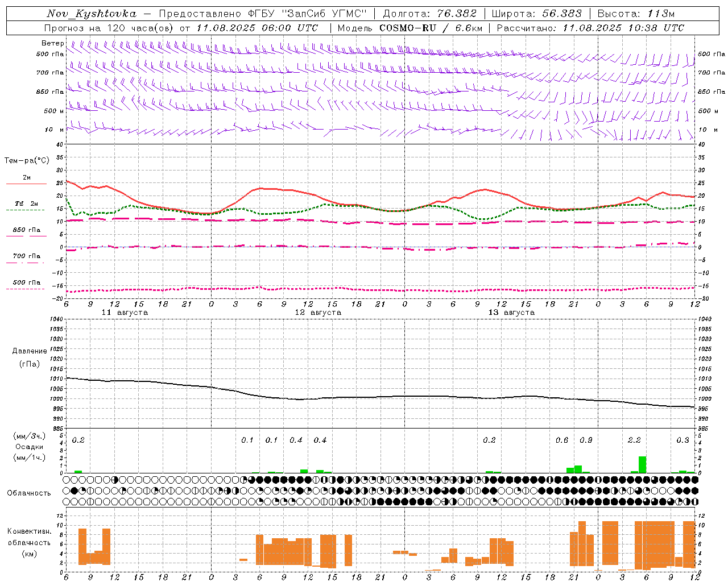Click the "12 августа" date label

pyautogui.click(x=318, y=313)
